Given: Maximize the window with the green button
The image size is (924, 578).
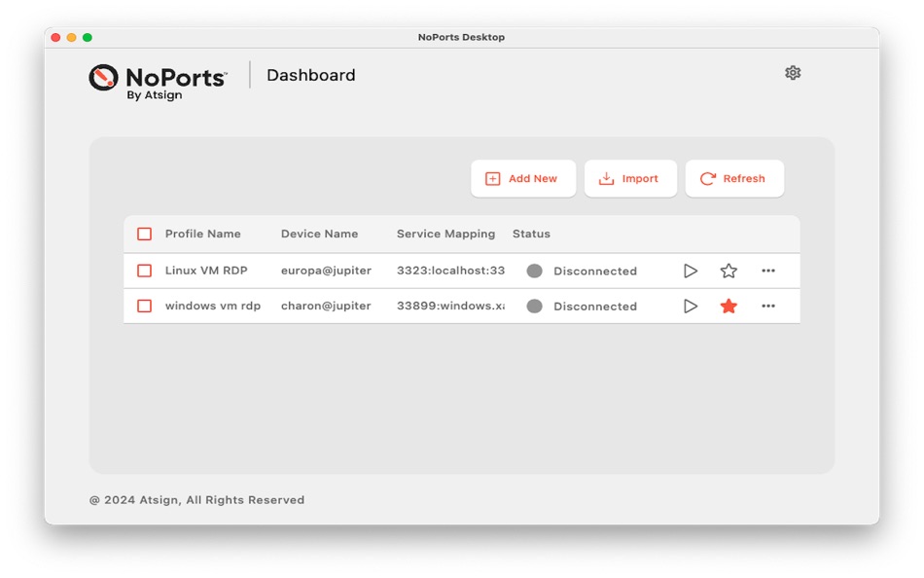Looking at the screenshot, I should click(88, 37).
